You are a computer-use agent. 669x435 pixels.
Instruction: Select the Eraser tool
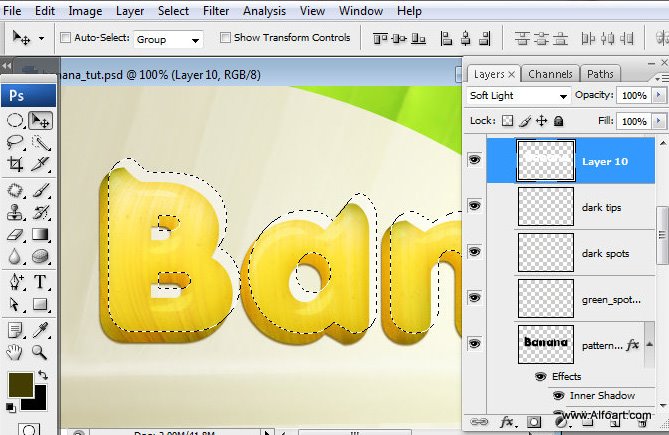(x=16, y=234)
